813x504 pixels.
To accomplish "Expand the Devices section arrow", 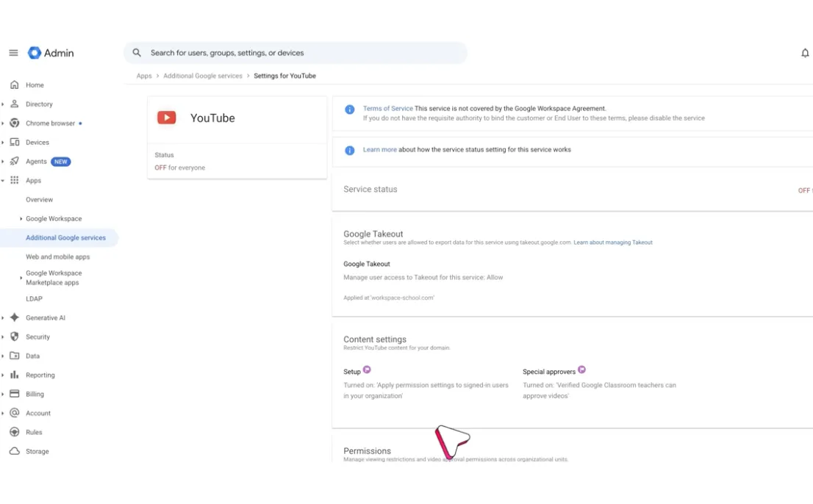I will coord(3,143).
